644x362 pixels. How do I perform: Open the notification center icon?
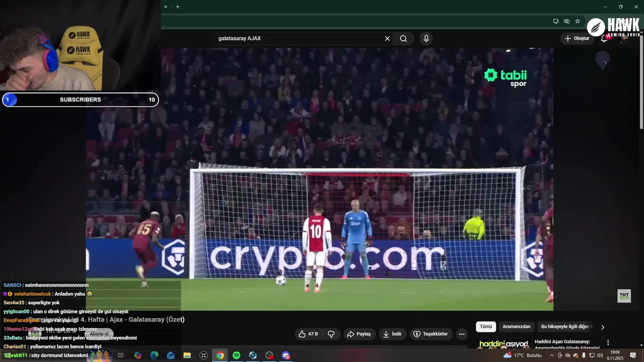click(633, 355)
